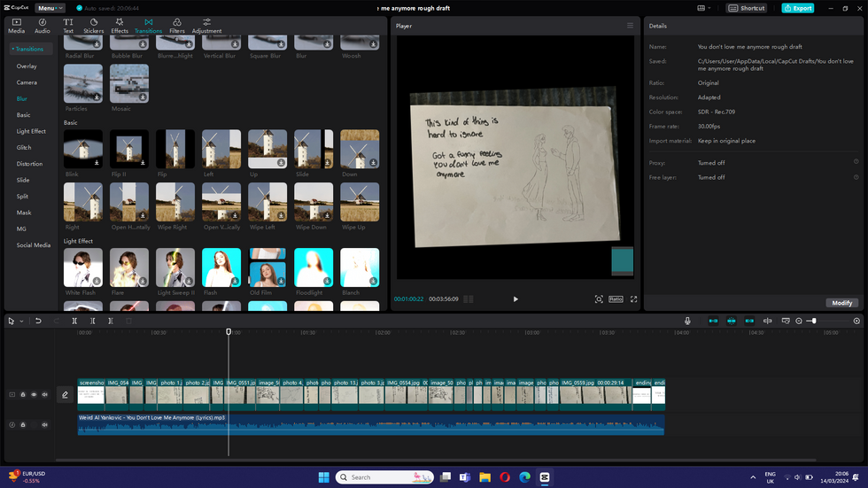Open the Effects tab

120,26
